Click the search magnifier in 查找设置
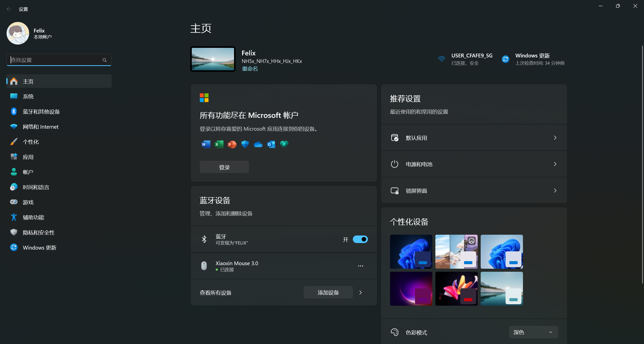 coord(104,60)
